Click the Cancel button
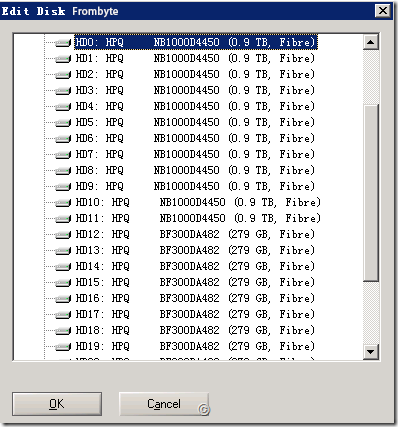Viewport: 398px width, 427px height. coord(164,404)
